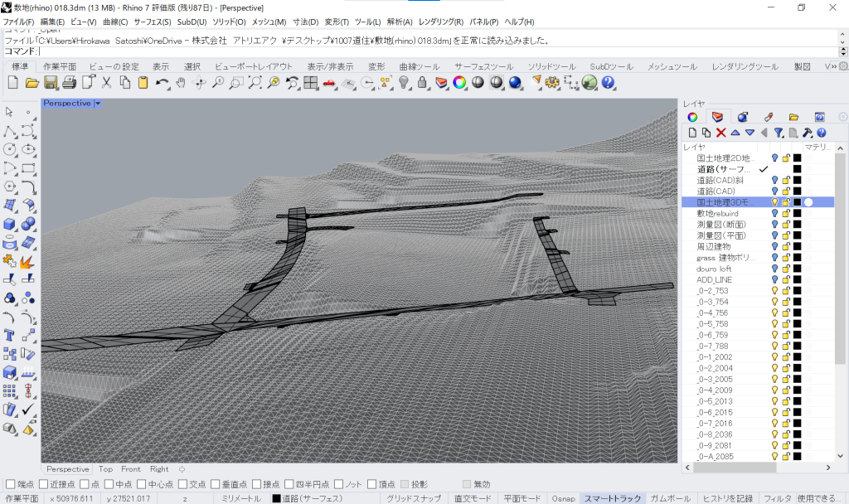Open the Options gear icon
Screen dimensions: 849x504
tap(552, 83)
